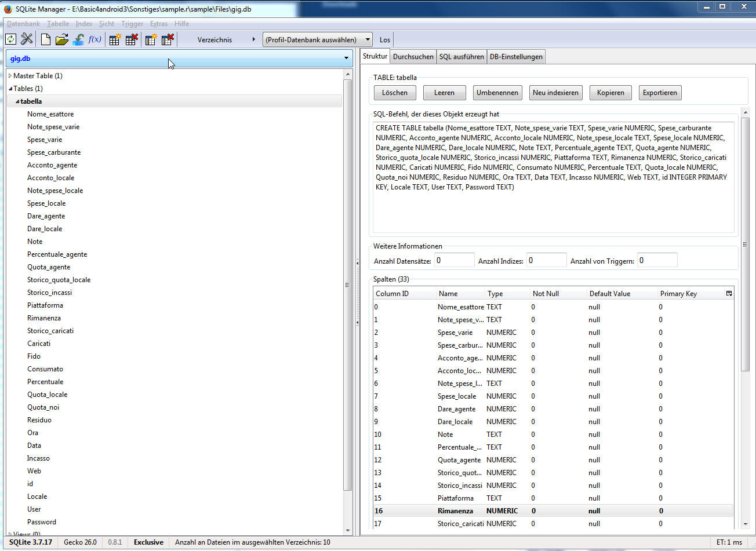Image resolution: width=756 pixels, height=551 pixels.
Task: Click the Anzahl Datensätze field
Action: (454, 261)
